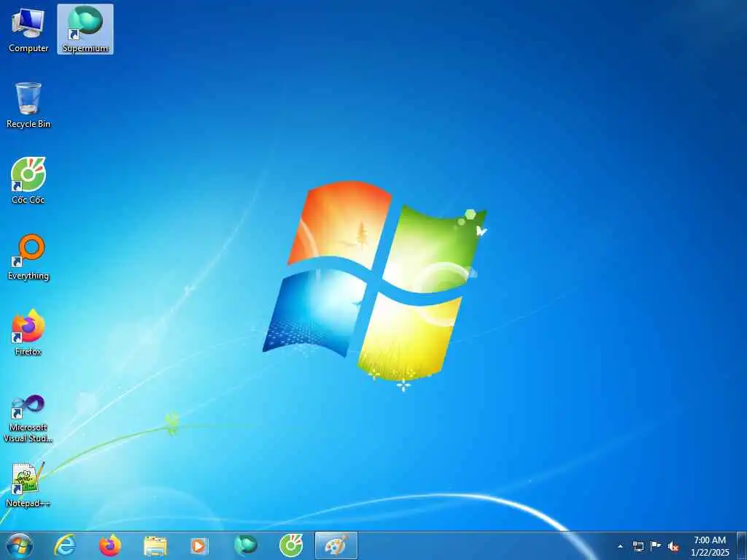The image size is (747, 560).
Task: Switch to the Paint taskbar window
Action: [x=336, y=545]
